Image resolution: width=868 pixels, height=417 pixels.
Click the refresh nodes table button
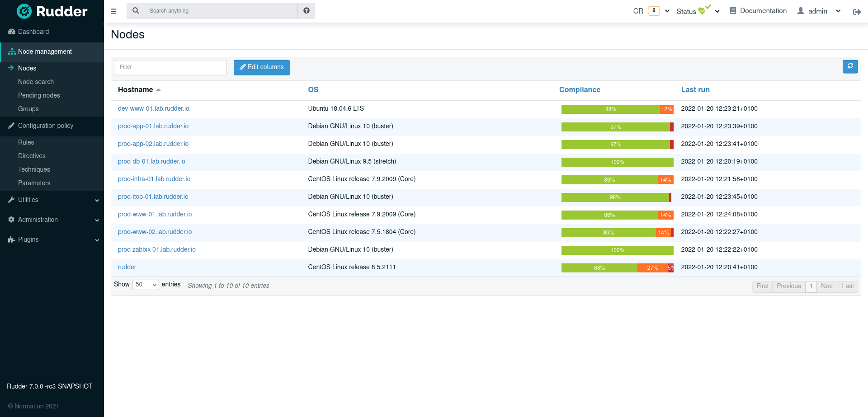click(850, 66)
